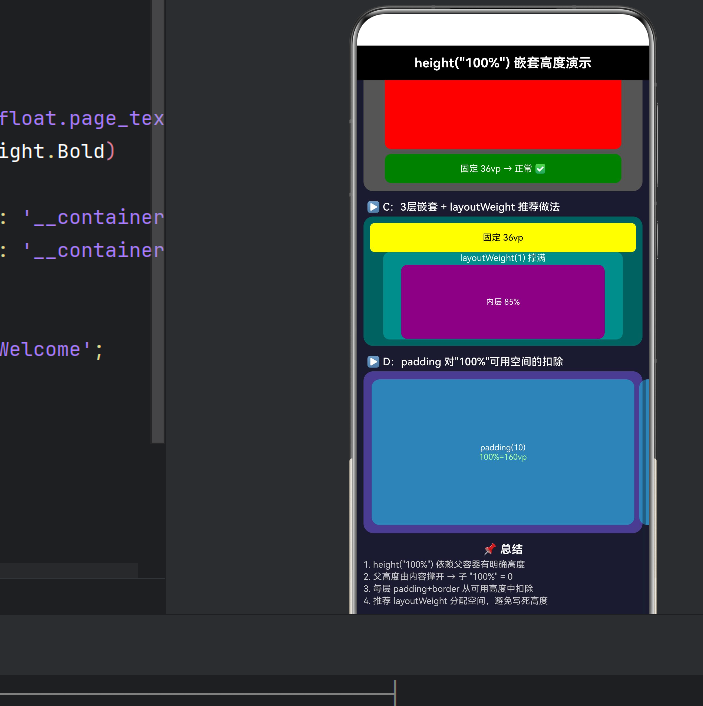
Task: Click the heading 3层嵌套 + layoutWeight 推荐做法
Action: point(480,207)
